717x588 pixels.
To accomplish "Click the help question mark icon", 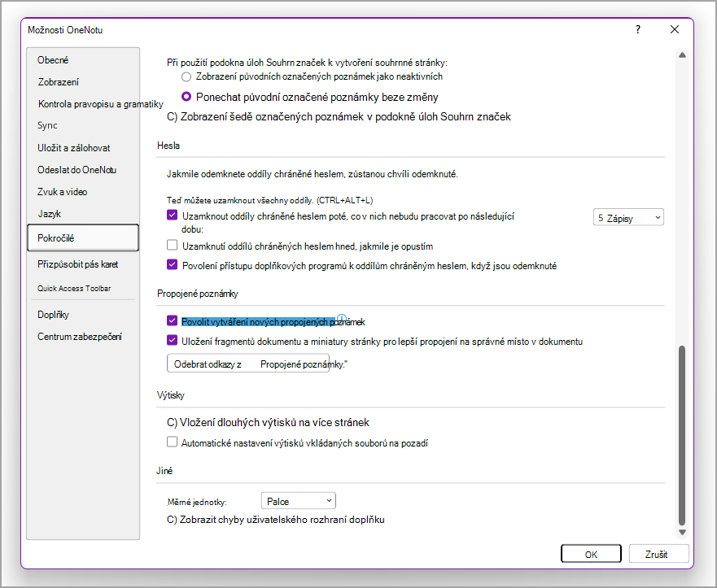I will click(x=638, y=30).
